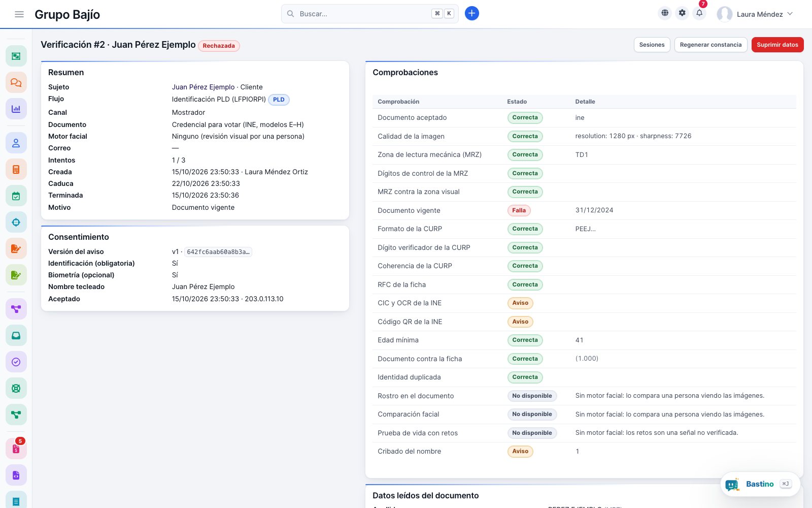
Task: Click the blue plus quick-create button
Action: coord(472,14)
